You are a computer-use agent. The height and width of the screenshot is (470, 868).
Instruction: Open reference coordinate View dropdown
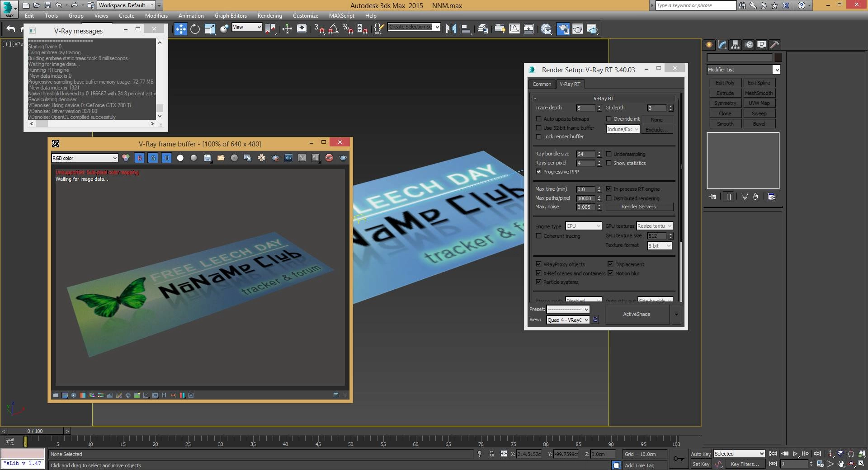[x=247, y=27]
